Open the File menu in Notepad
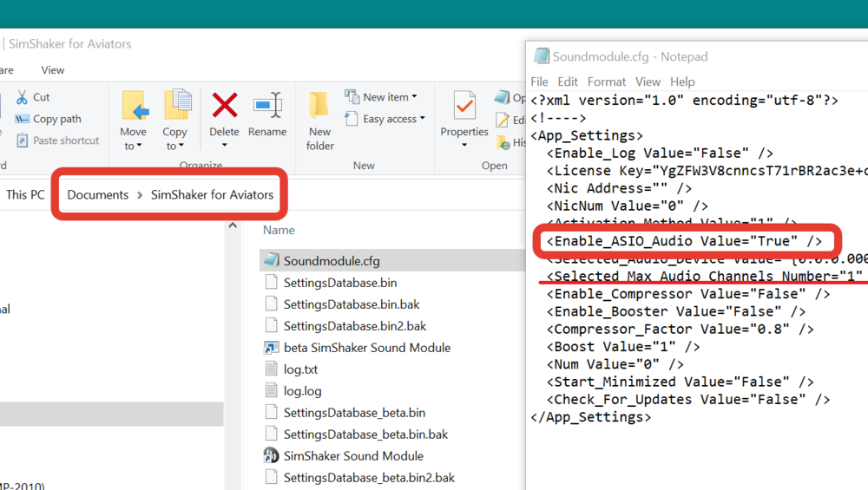 539,82
